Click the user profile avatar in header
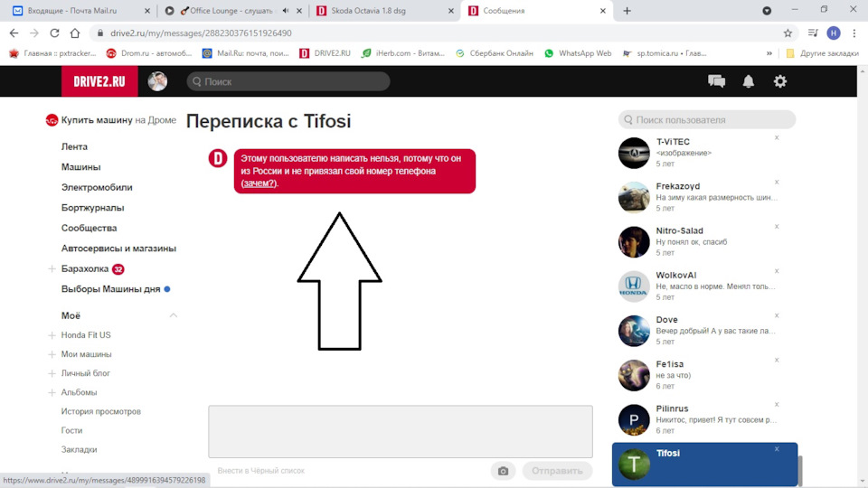Image resolution: width=868 pixels, height=488 pixels. pos(157,81)
